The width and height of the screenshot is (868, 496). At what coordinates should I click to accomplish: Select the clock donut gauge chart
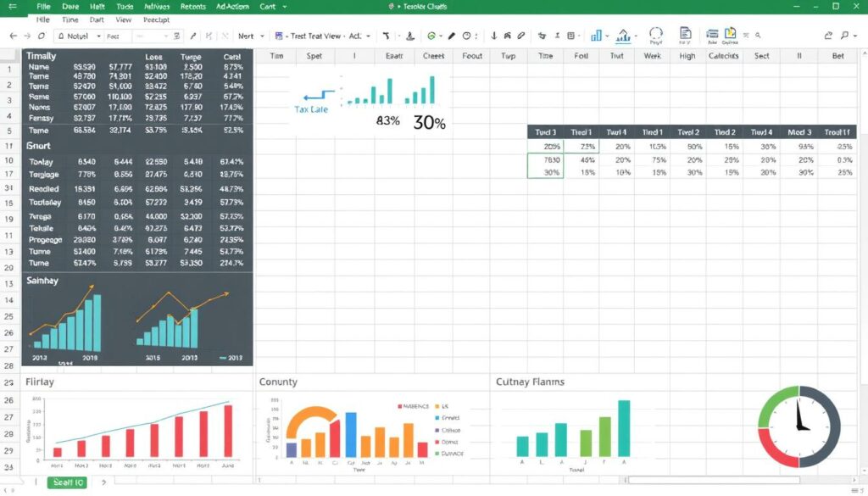pos(798,426)
